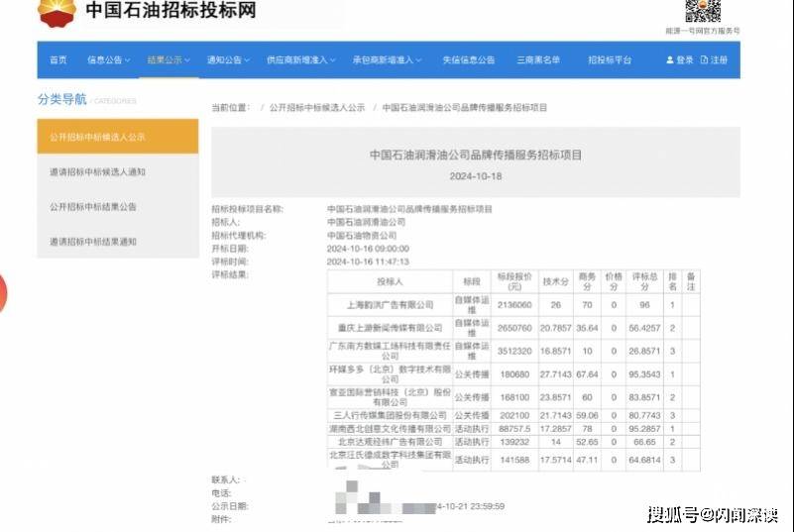Go to 首页 in the navigation bar
Screen dimensions: 794x532
click(x=58, y=59)
